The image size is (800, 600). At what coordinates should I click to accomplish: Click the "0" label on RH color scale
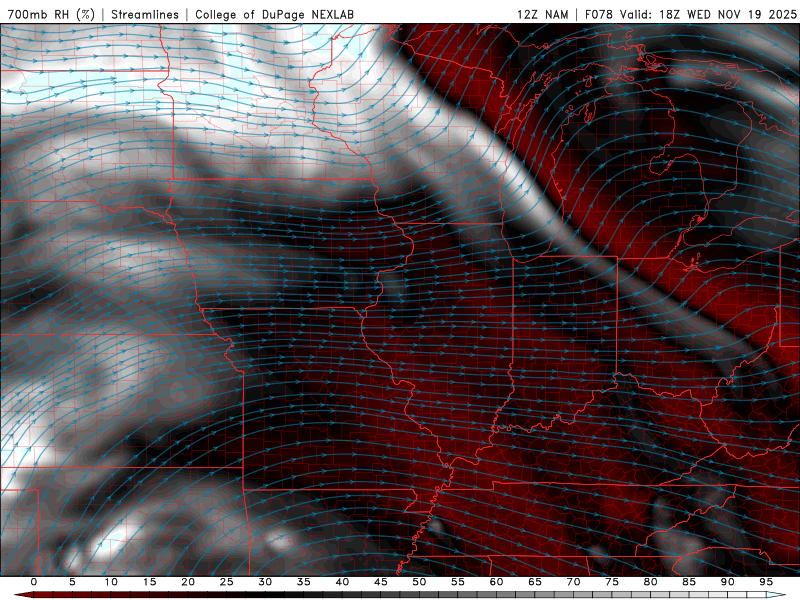point(34,582)
